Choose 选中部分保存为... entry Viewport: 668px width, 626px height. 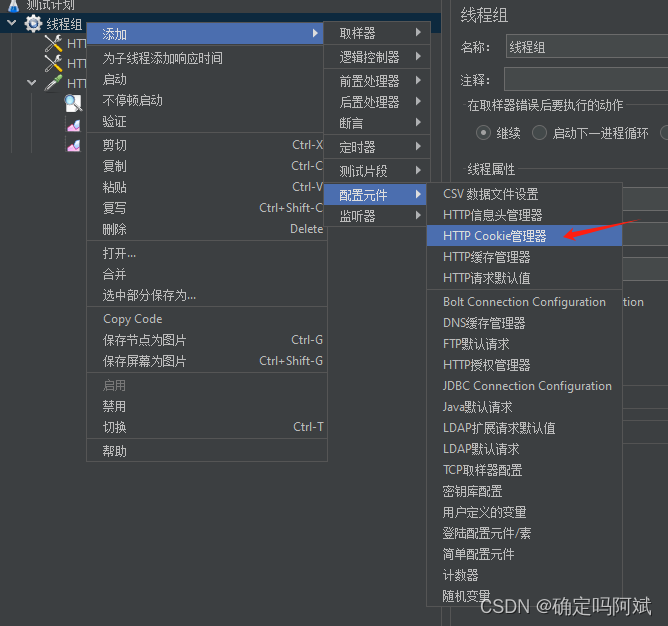[x=206, y=295]
